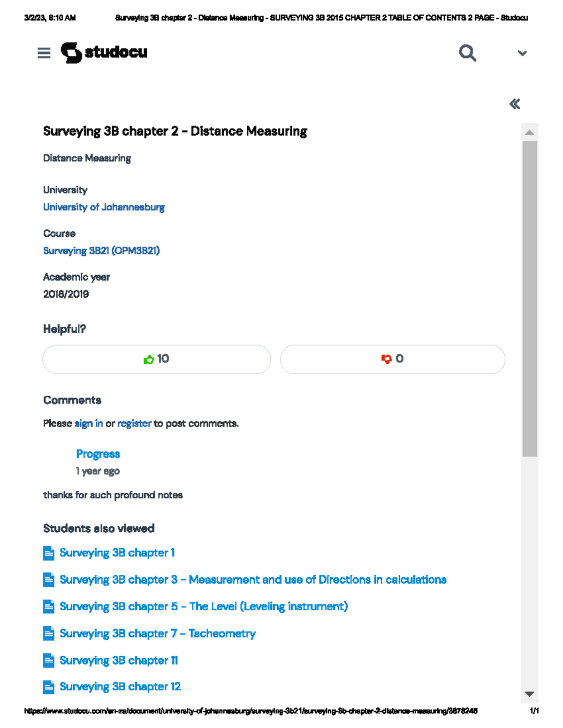Click document icon beside chapter 5 link
The width and height of the screenshot is (563, 728).
[x=48, y=607]
